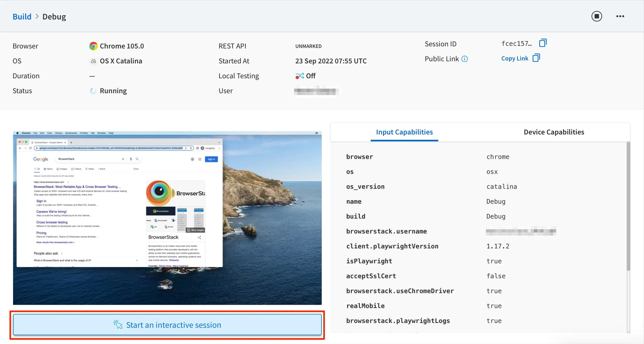This screenshot has height=344, width=644.
Task: Switch to Device Capabilities tab
Action: pyautogui.click(x=554, y=132)
